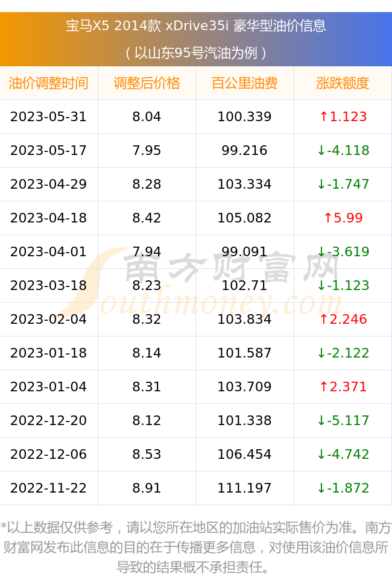Click the 以山东95号汽油为例 subtitle
Image resolution: width=392 pixels, height=577 pixels.
pyautogui.click(x=196, y=53)
